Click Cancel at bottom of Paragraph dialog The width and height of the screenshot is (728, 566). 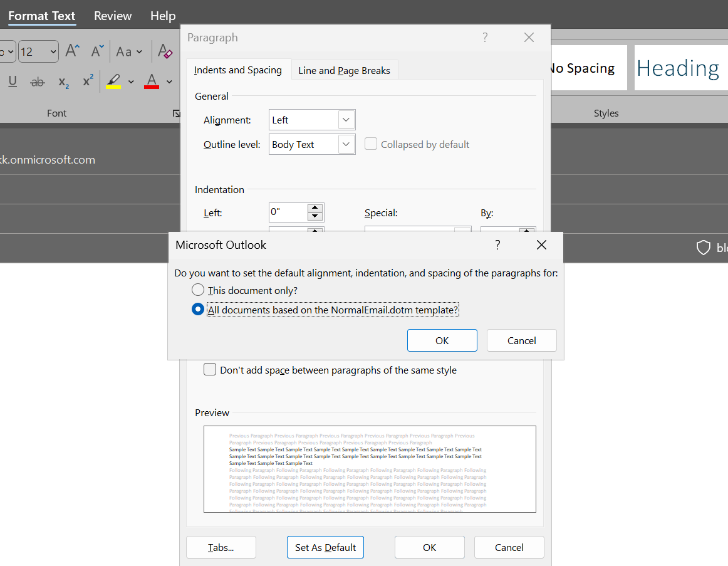coord(509,547)
